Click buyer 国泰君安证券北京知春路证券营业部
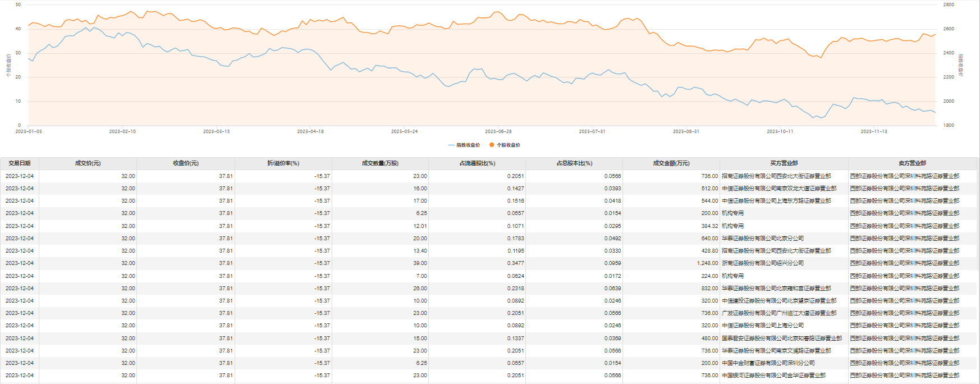The image size is (980, 384). (x=781, y=339)
